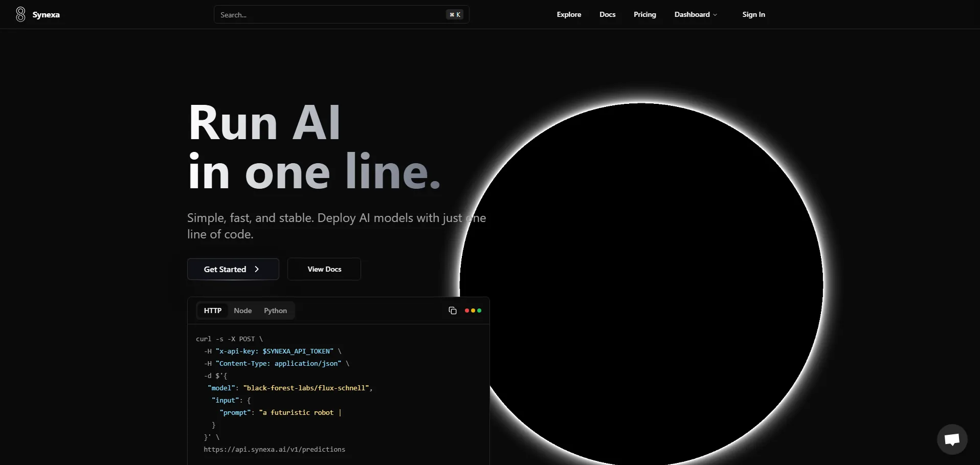Open the Explore page

coord(569,14)
